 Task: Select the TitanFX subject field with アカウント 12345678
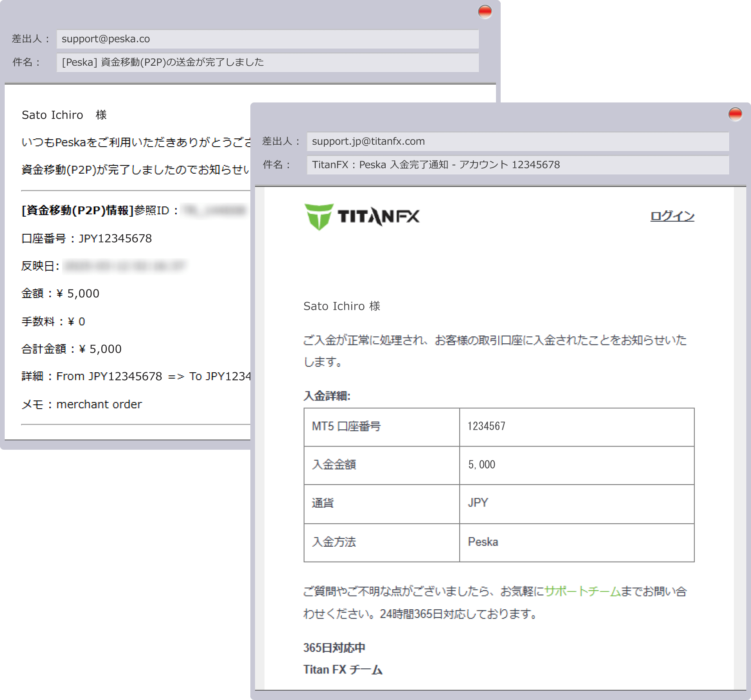[518, 165]
